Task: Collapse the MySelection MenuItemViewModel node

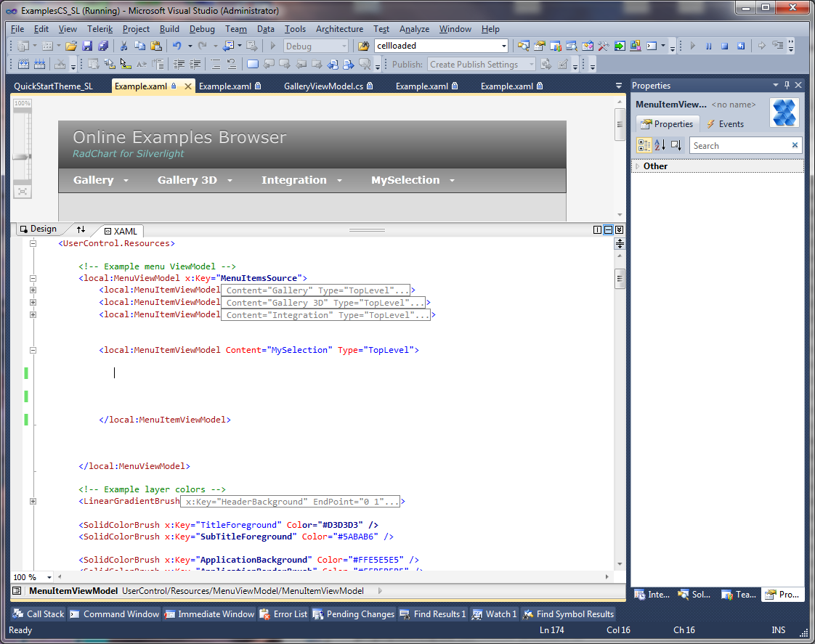Action: pos(33,350)
